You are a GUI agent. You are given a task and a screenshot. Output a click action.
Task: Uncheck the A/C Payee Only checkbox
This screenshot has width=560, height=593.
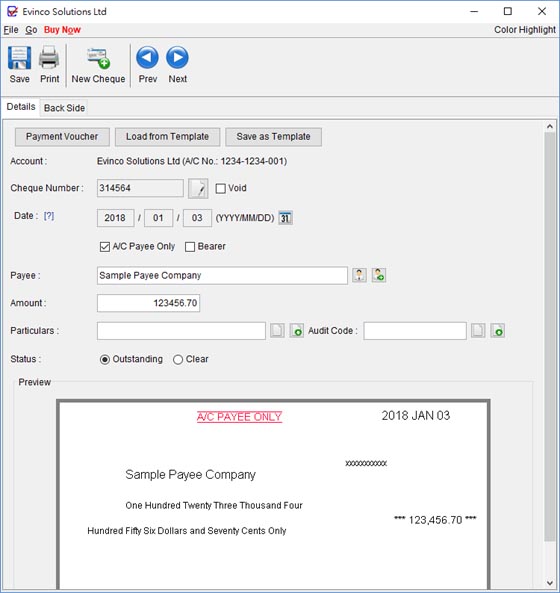point(105,247)
